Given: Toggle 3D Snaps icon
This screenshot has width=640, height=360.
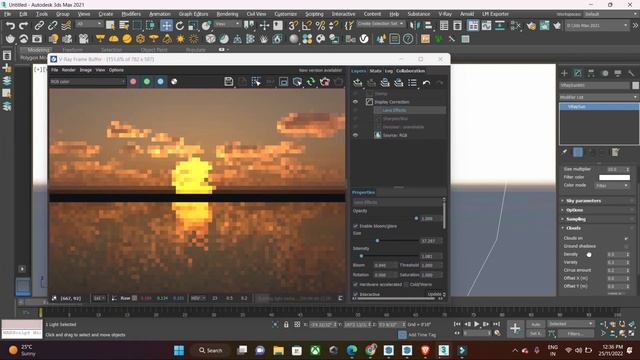Looking at the screenshot, I should coord(293,26).
